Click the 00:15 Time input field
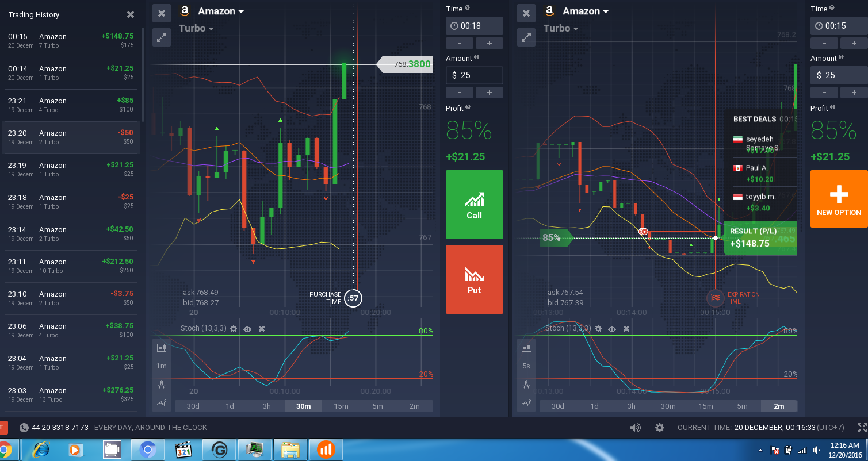The image size is (868, 461). point(839,26)
